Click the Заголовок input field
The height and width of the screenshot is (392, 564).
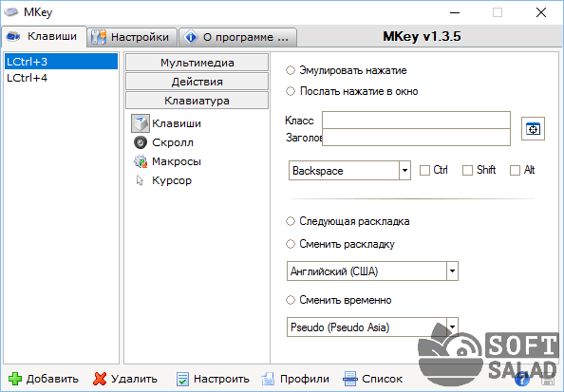(x=416, y=138)
